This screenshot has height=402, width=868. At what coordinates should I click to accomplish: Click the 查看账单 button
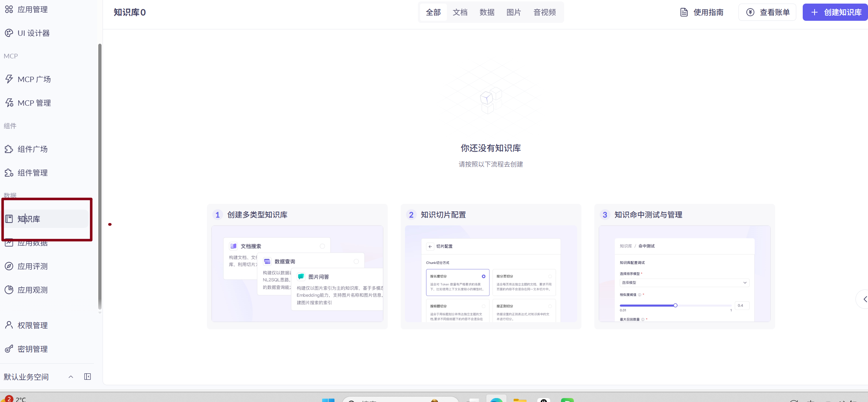(x=767, y=13)
